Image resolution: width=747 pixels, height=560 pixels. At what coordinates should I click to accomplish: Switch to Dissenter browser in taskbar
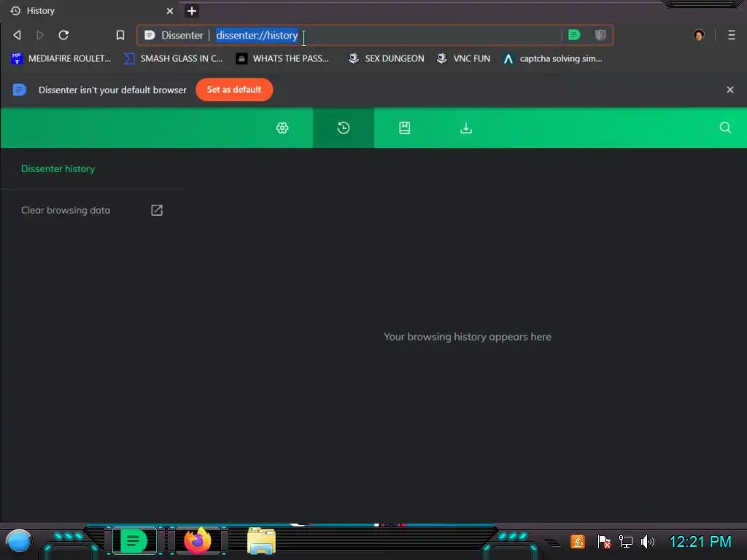click(134, 541)
